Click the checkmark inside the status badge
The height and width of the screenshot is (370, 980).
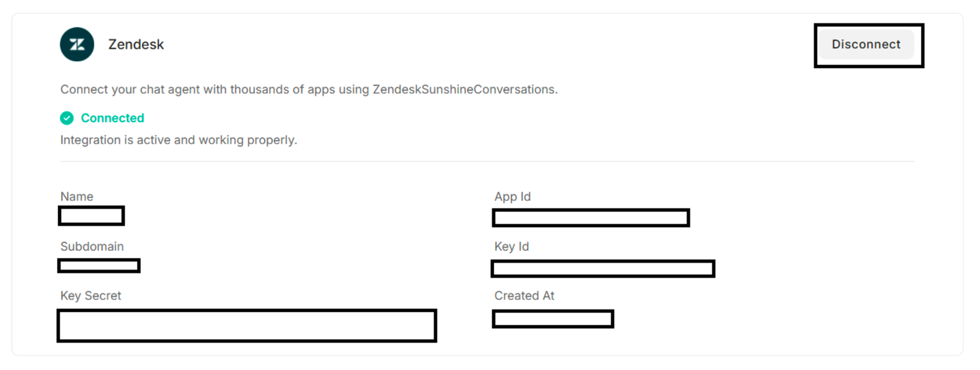coord(66,118)
